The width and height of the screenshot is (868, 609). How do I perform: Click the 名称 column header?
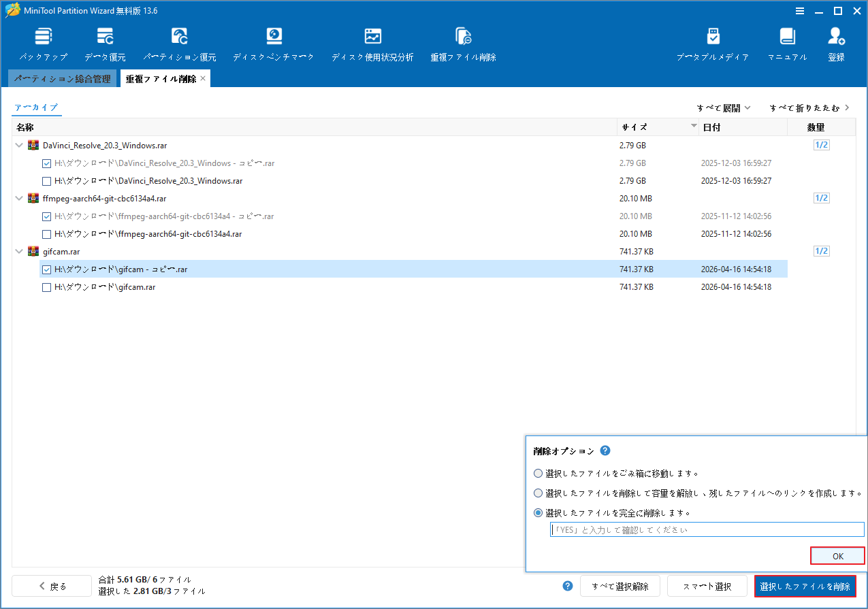[315, 127]
